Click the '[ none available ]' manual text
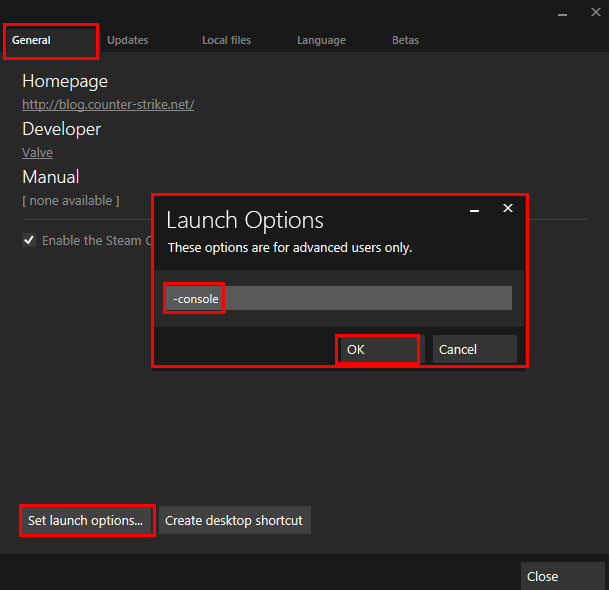 click(x=71, y=201)
